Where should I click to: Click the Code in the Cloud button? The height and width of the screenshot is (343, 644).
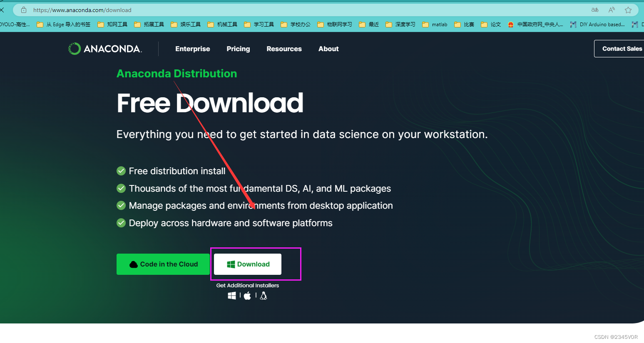[x=163, y=264]
